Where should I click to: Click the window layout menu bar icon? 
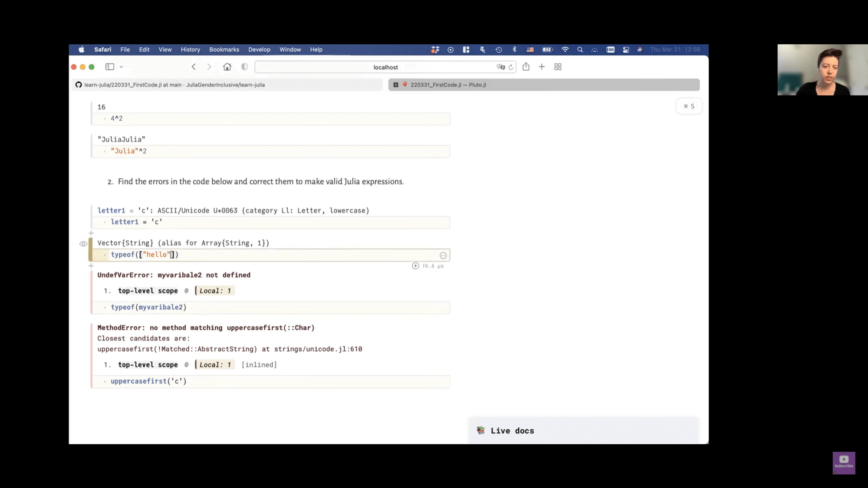pos(466,49)
